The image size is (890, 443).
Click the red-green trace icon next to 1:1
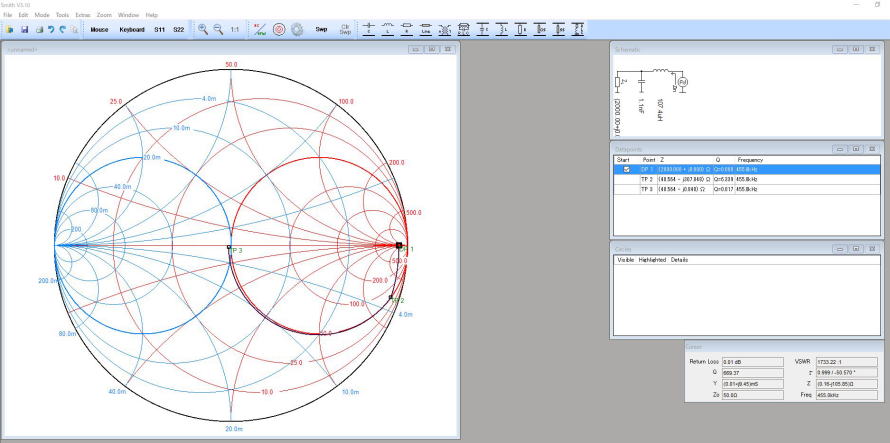260,30
